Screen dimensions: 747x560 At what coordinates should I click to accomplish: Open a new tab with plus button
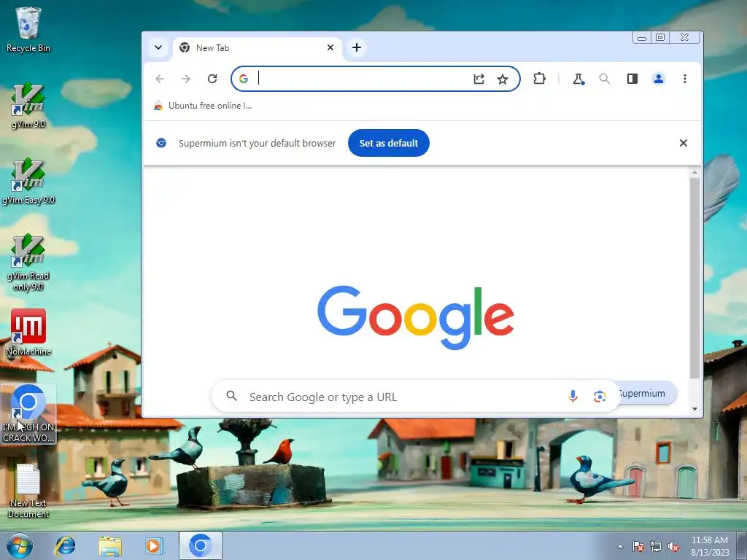coord(356,47)
